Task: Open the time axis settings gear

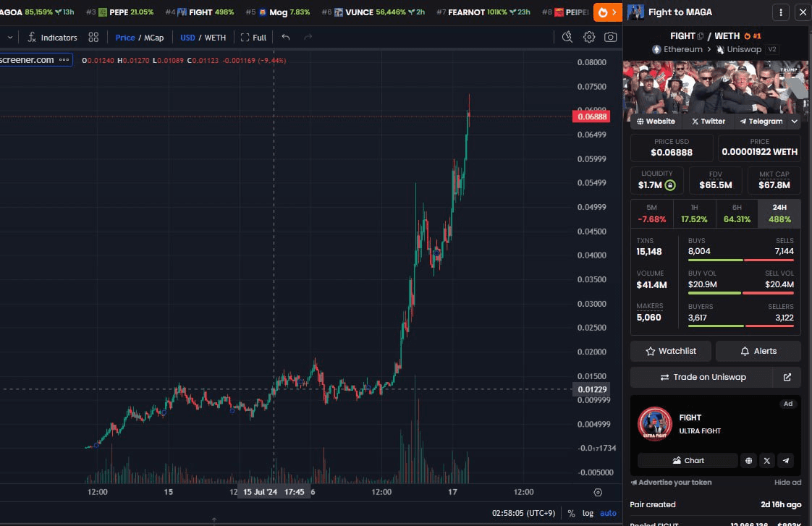Action: coord(598,492)
